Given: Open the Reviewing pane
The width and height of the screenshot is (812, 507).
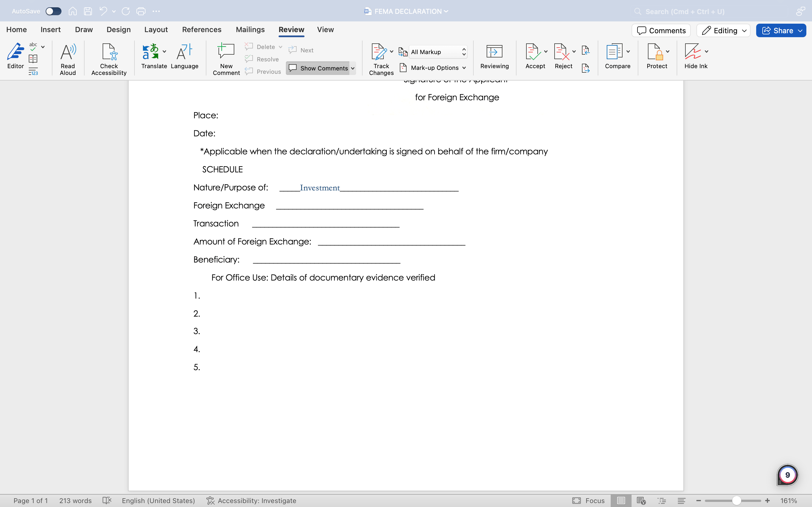Looking at the screenshot, I should (x=494, y=56).
